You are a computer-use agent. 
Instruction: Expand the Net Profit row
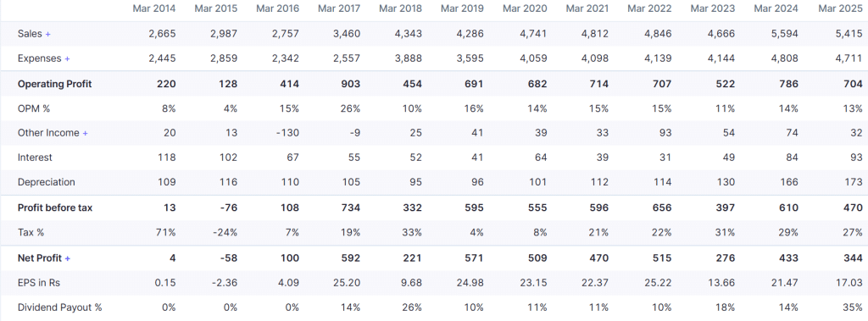point(68,258)
